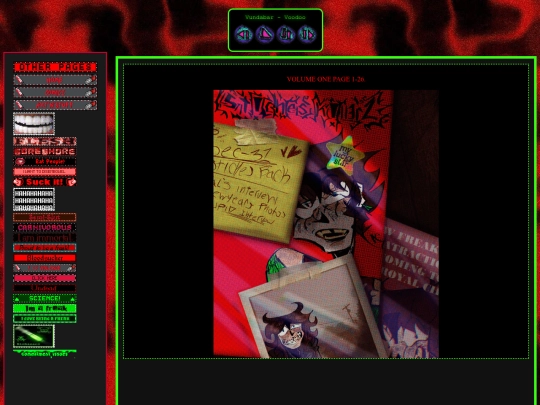Skip to the previous track in music player
540x405 pixels.
coord(243,34)
